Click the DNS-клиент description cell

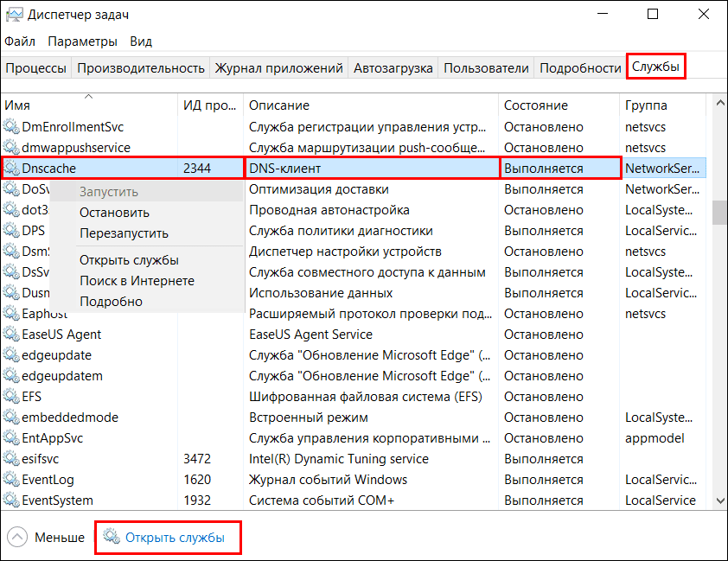pos(372,168)
